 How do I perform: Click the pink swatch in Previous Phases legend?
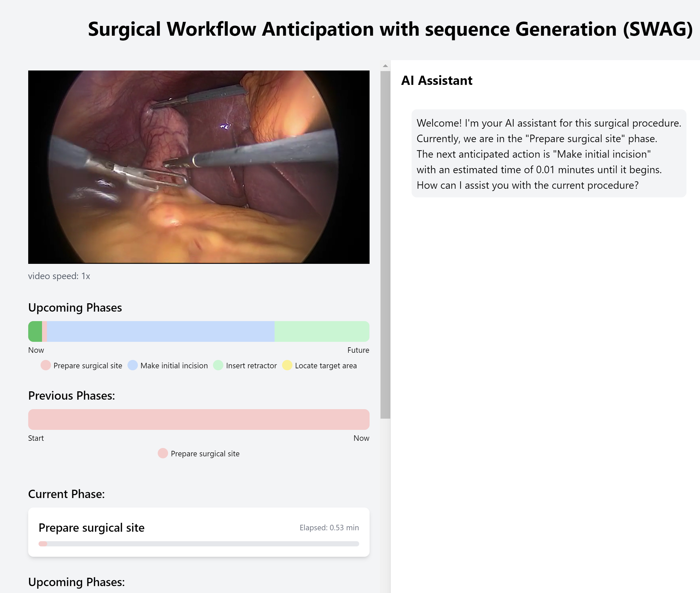tap(163, 453)
